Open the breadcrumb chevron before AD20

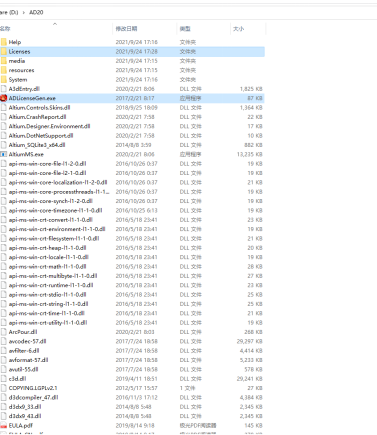(x=24, y=12)
